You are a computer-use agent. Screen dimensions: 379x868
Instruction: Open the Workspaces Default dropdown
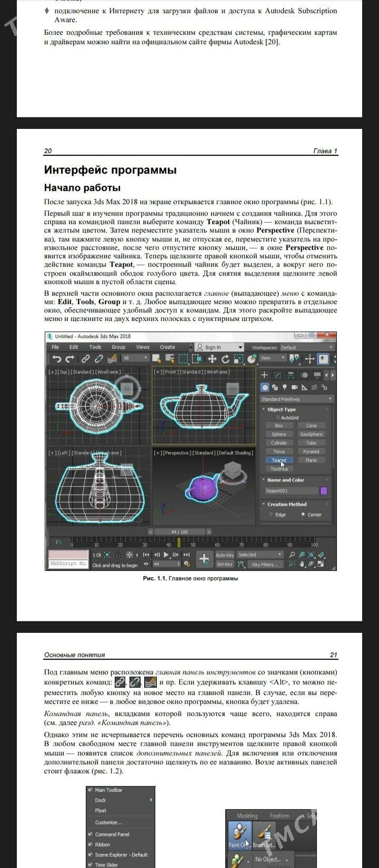(x=307, y=347)
